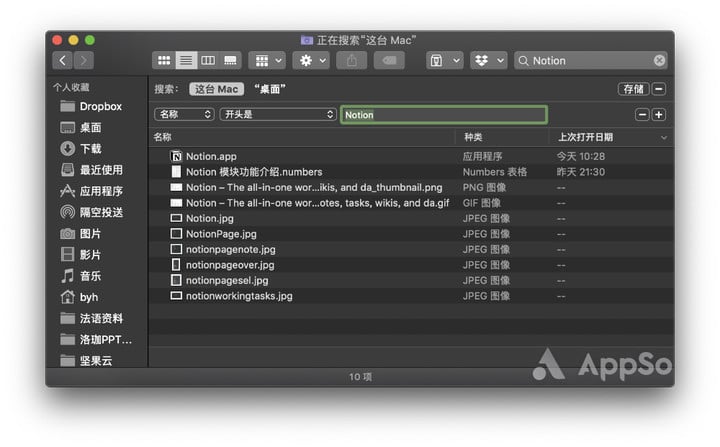Open 隔空投送 in the sidebar
This screenshot has height=447, width=720.
[x=91, y=212]
